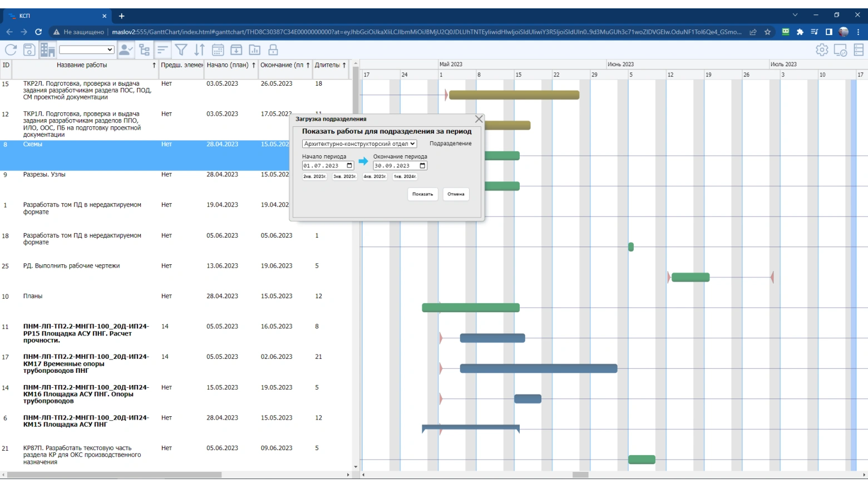Open the gear settings icon in app toolbar
Viewport: 868px width, 488px height.
click(x=822, y=50)
